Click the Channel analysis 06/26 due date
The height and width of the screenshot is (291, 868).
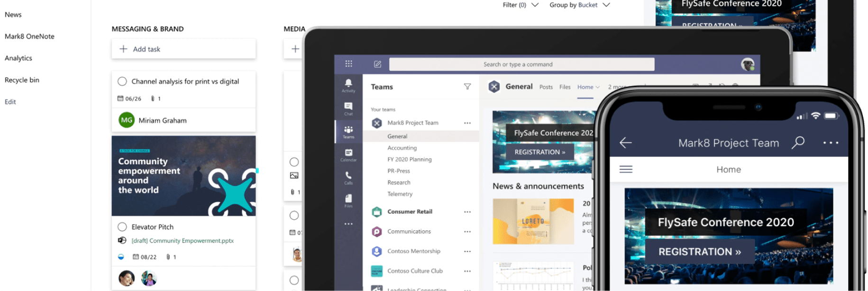coord(129,99)
